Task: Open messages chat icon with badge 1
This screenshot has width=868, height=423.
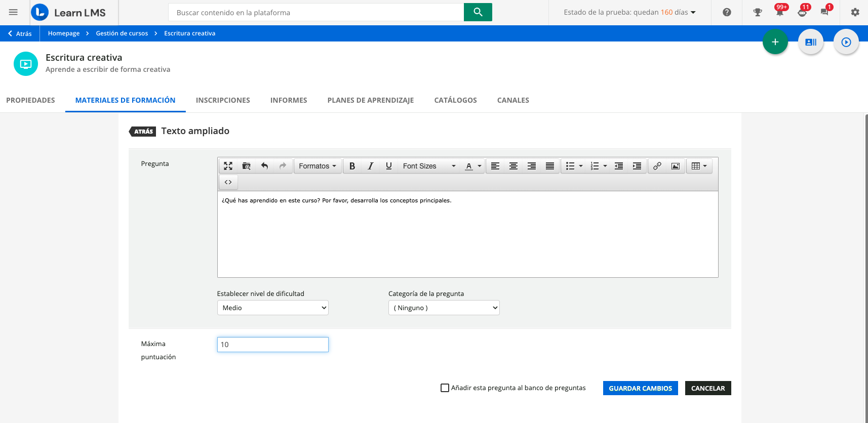Action: coord(825,11)
